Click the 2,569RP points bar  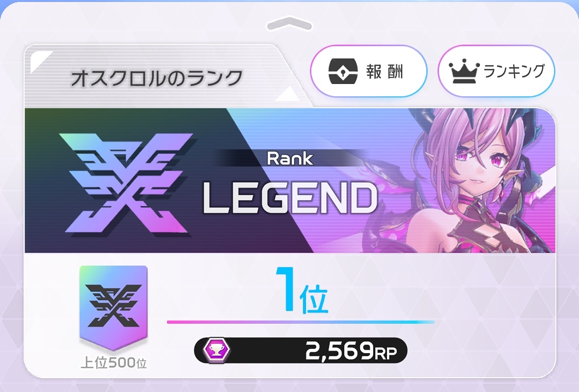pyautogui.click(x=301, y=350)
